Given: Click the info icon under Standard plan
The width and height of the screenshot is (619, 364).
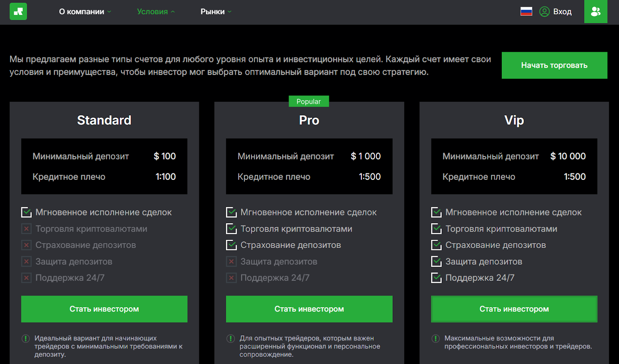Looking at the screenshot, I should coord(26,339).
